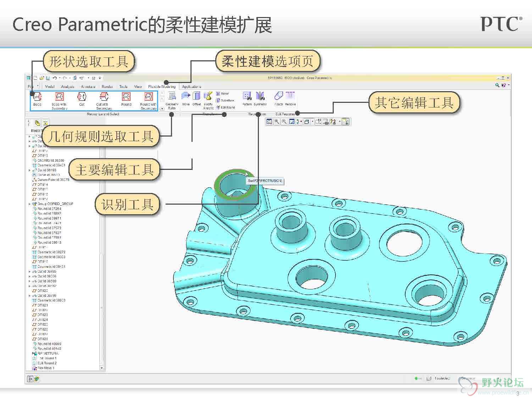
Task: Click the Repaint icon in graphics toolbar
Action: [x=292, y=122]
